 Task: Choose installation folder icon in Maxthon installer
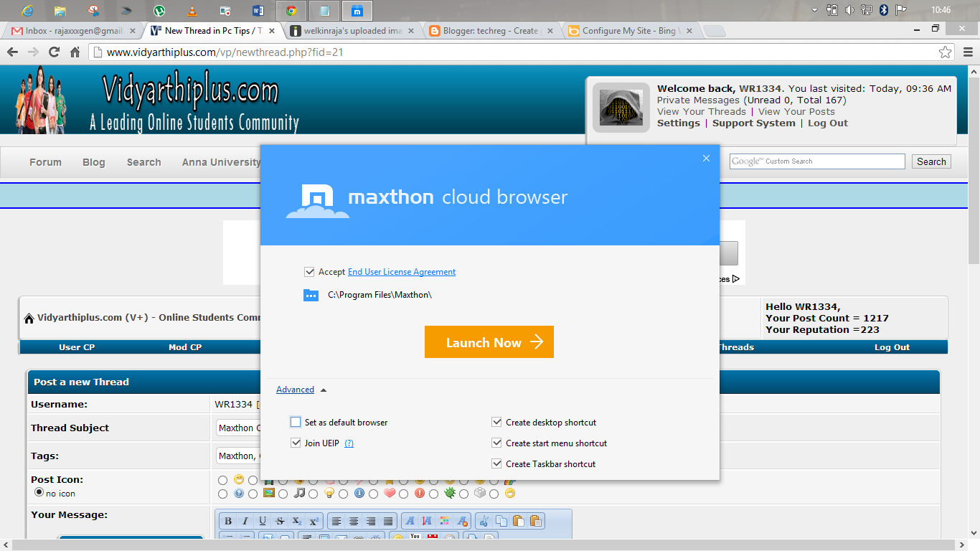pos(311,295)
